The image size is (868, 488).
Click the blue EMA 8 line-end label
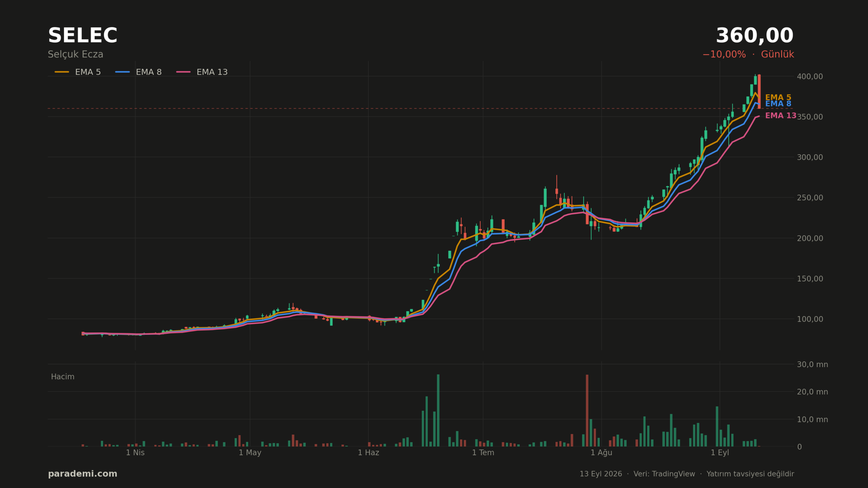coord(778,104)
